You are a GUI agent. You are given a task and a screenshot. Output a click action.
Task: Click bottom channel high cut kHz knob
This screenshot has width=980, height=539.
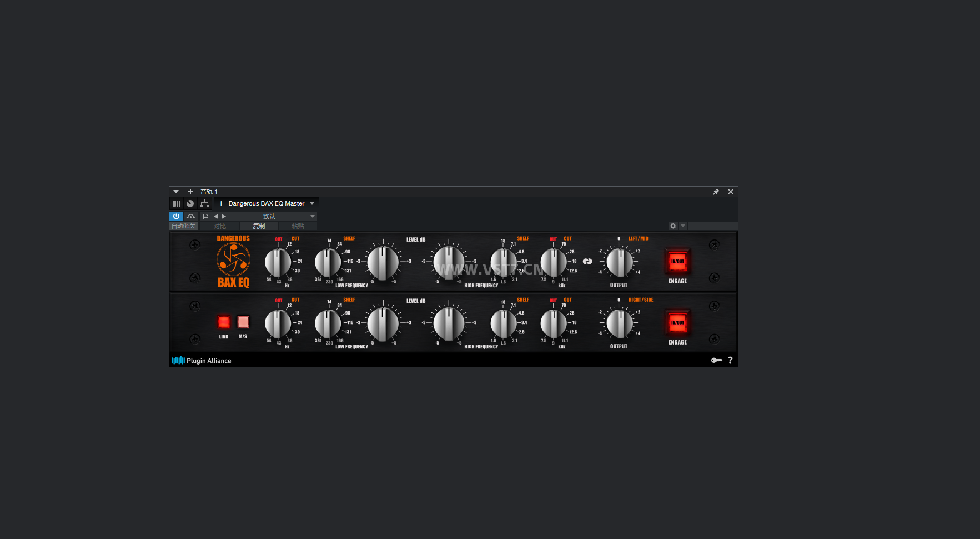554,323
